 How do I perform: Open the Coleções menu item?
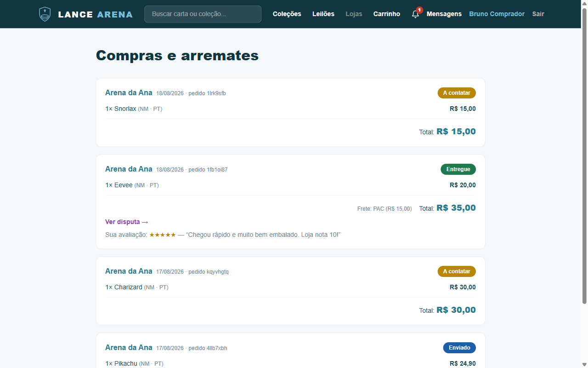287,14
